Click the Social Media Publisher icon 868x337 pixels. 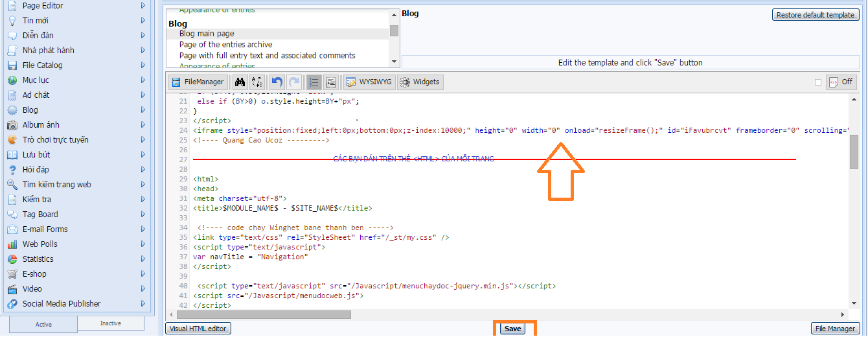tap(12, 303)
